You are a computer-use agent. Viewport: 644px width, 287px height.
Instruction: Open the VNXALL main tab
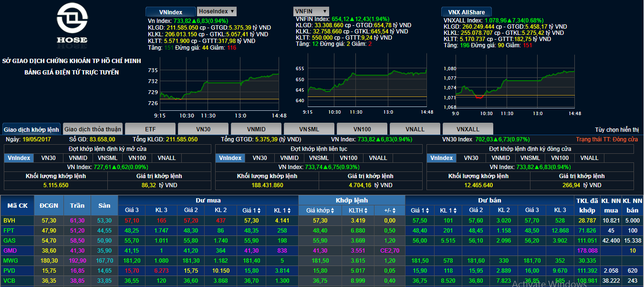468,129
